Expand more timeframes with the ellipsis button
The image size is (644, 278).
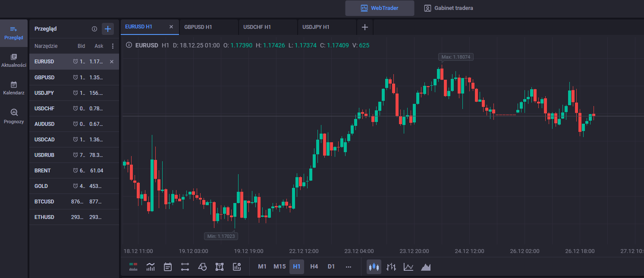click(x=349, y=267)
